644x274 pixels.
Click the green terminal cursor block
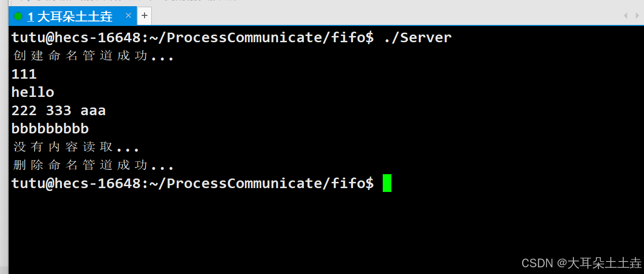point(387,183)
